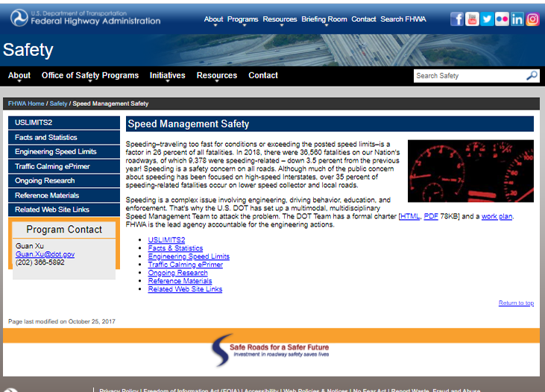Click the phone number (202) 366-5892
Image resolution: width=545 pixels, height=392 pixels.
[x=40, y=262]
